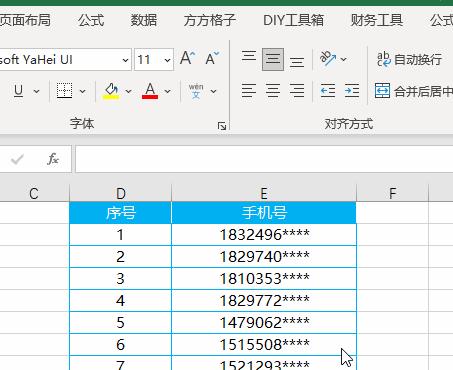
Task: Toggle underline formatting
Action: click(19, 91)
